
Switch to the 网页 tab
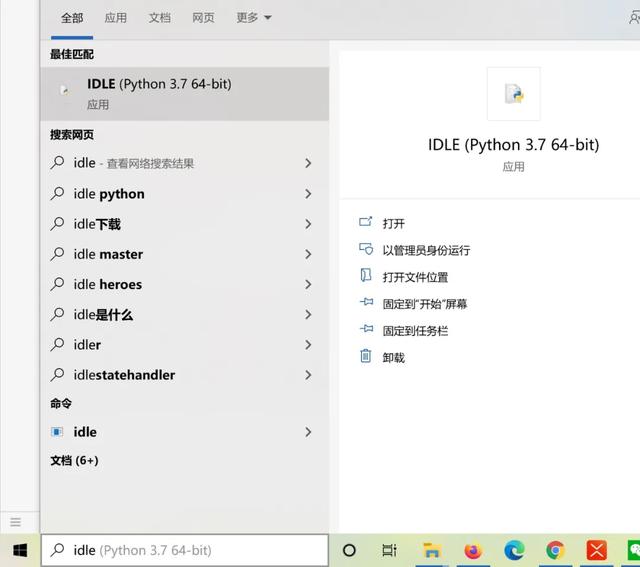pyautogui.click(x=203, y=18)
